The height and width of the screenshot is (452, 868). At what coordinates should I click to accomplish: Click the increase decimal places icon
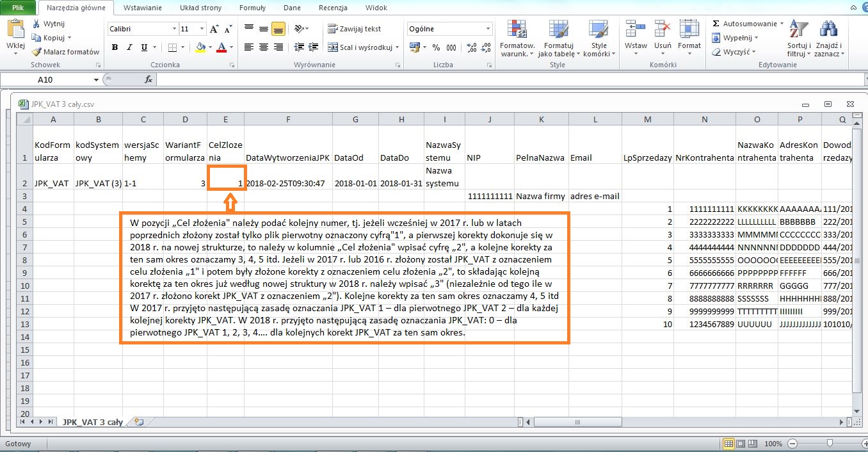472,47
